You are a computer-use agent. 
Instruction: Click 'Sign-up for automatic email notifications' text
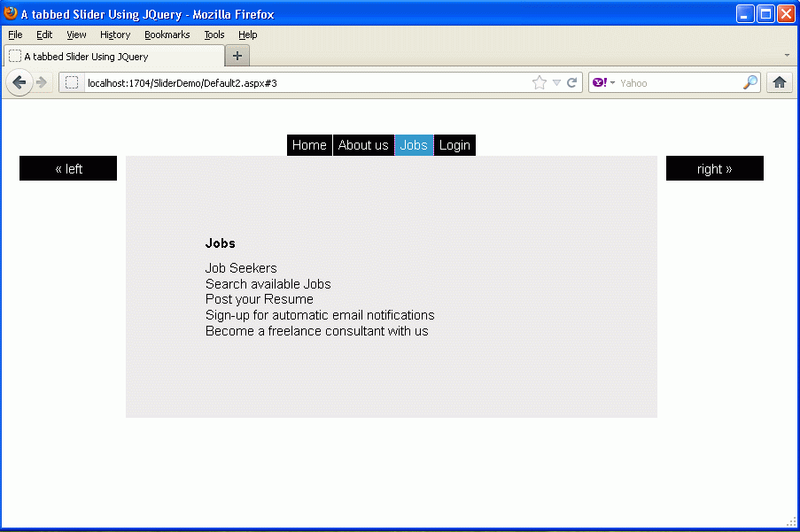click(x=320, y=315)
